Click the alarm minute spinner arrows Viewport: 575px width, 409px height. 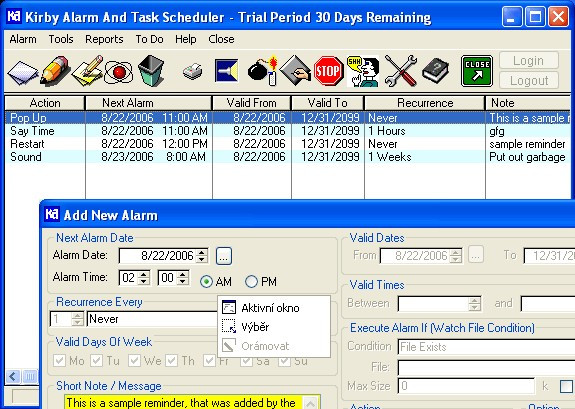click(183, 278)
